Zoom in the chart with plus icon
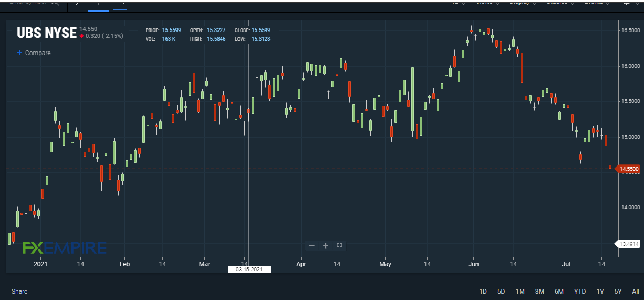The image size is (644, 300). pyautogui.click(x=326, y=245)
